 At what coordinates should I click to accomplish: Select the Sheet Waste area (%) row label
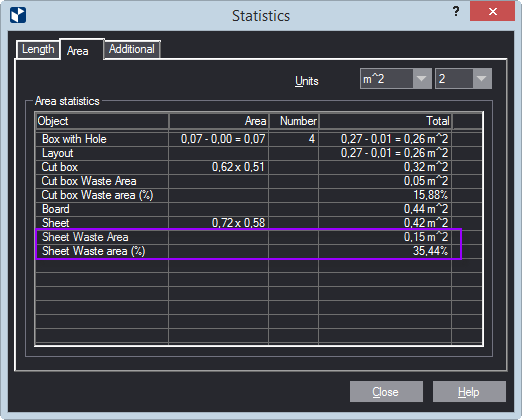coord(94,251)
